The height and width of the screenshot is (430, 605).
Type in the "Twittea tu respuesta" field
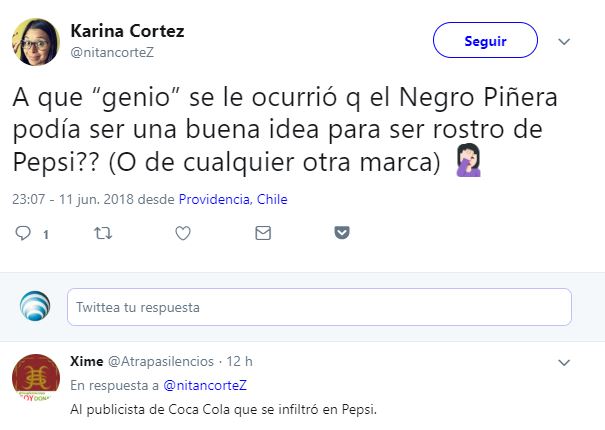point(319,307)
